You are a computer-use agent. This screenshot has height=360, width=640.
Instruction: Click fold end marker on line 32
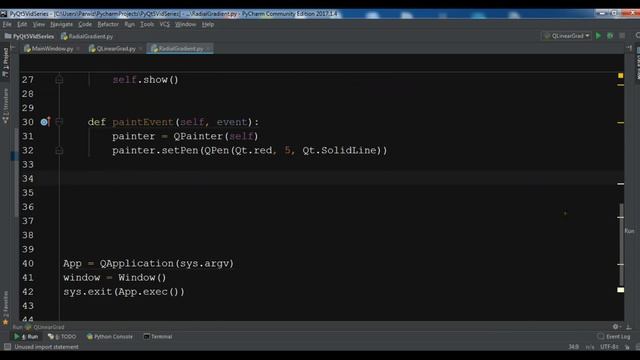(59, 151)
